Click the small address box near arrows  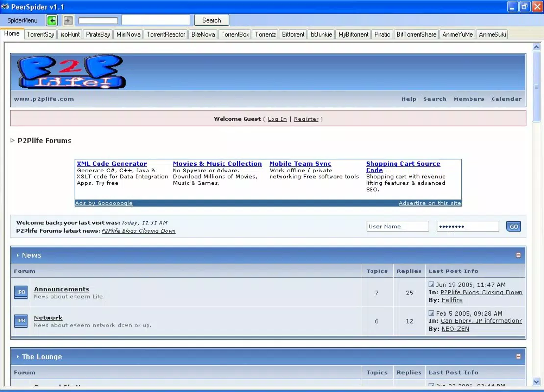click(98, 21)
